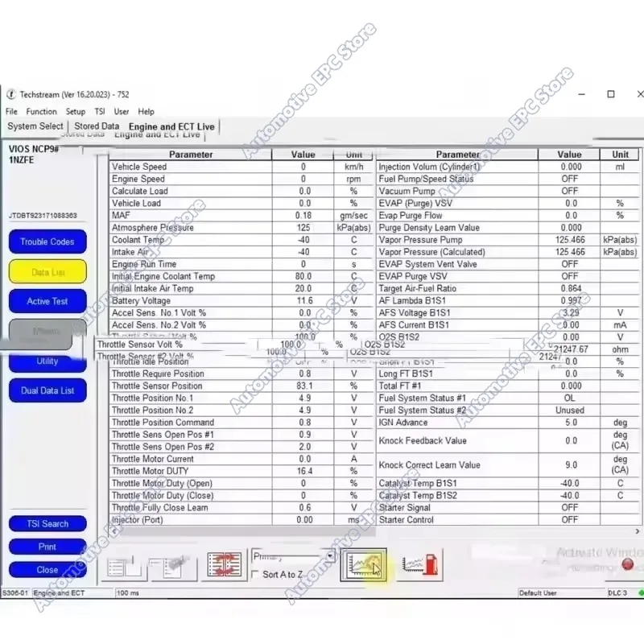Viewport: 644px width, 644px height.
Task: Open the Function menu
Action: click(42, 111)
